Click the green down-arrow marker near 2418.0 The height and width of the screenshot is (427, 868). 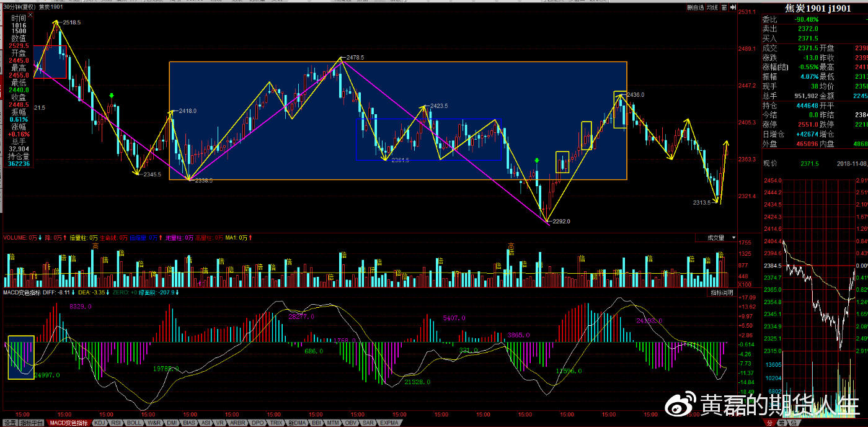tap(111, 96)
